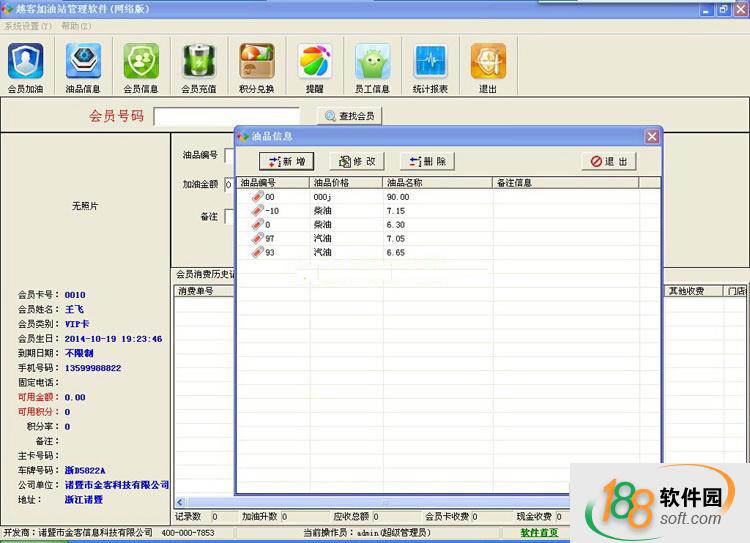Click the member name 王飞
This screenshot has width=750, height=543.
75,309
